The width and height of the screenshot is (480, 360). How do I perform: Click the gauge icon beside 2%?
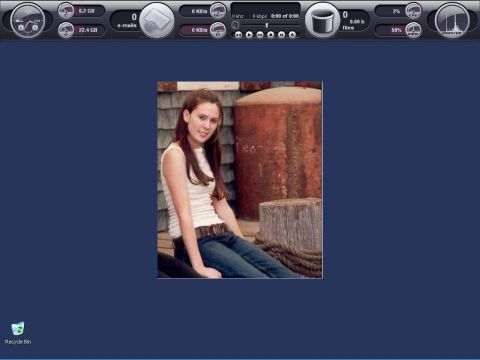coord(413,11)
